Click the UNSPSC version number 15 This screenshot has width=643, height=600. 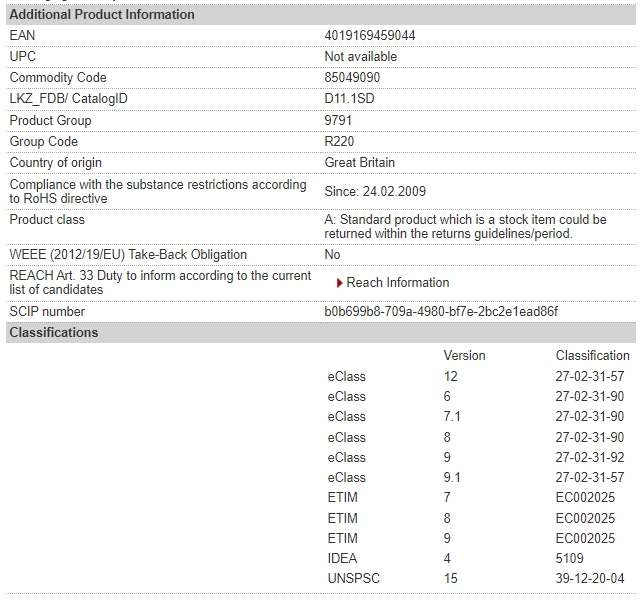[x=450, y=579]
